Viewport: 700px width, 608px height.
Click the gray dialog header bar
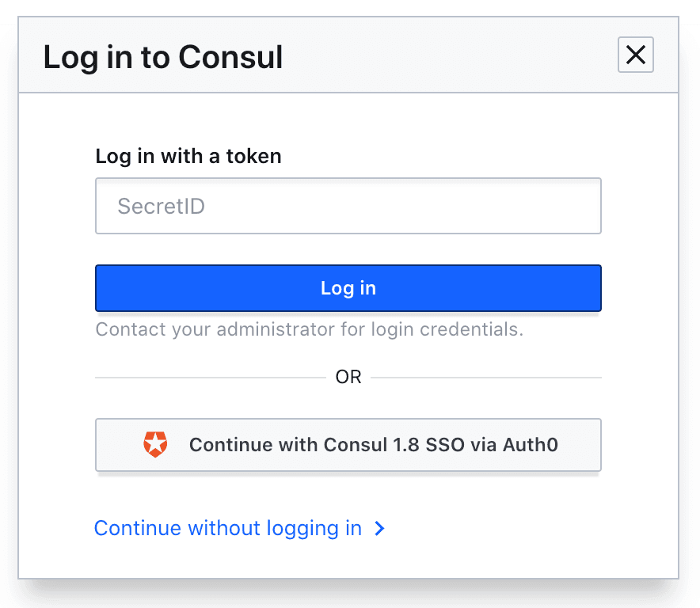coord(443,57)
